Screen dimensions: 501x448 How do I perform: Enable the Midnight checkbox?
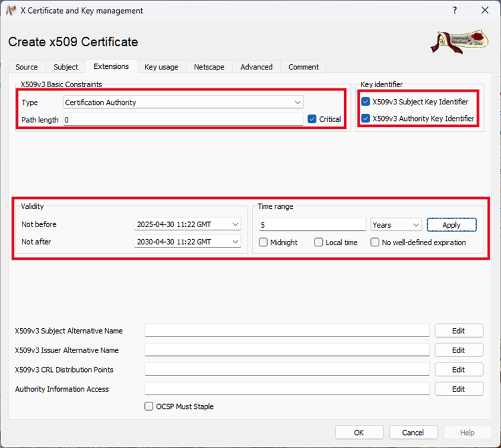click(263, 242)
